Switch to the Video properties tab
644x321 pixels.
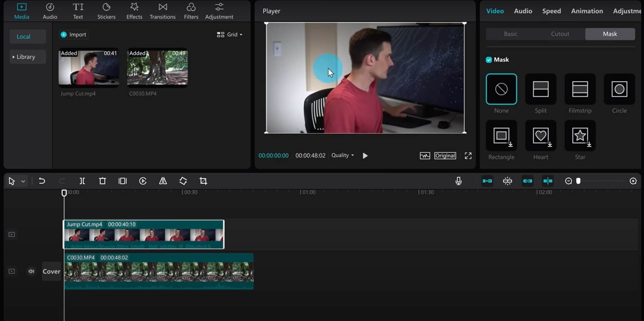[x=495, y=11]
